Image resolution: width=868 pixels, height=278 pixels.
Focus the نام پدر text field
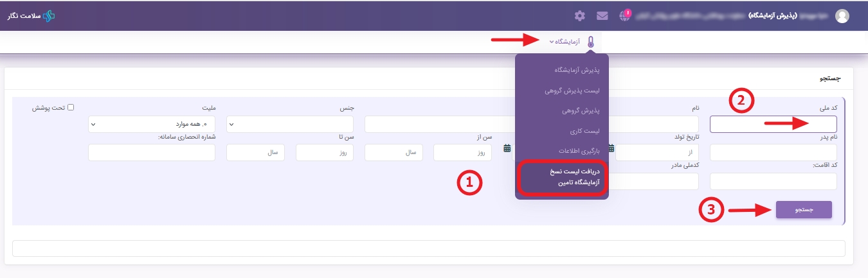773,152
